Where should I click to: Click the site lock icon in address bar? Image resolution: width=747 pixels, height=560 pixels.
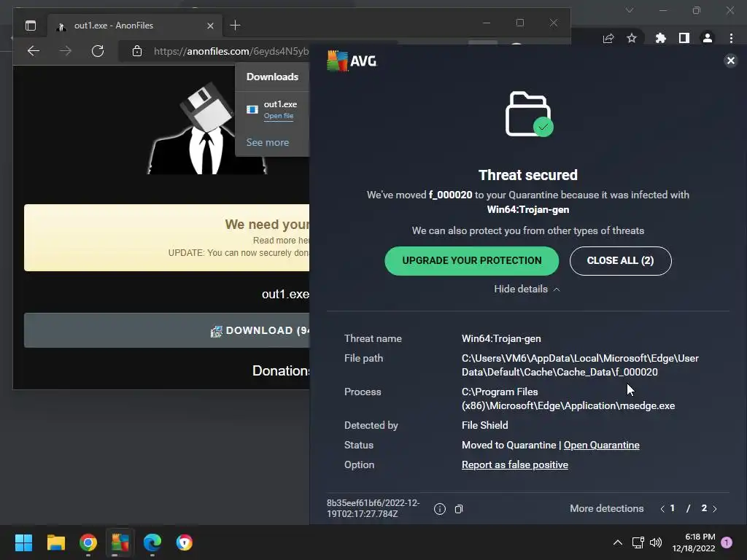point(137,51)
